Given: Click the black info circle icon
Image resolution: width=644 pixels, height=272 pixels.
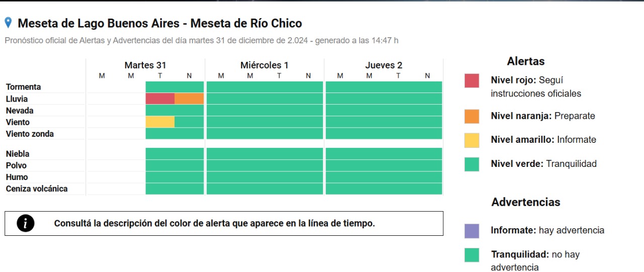Looking at the screenshot, I should click(x=25, y=223).
